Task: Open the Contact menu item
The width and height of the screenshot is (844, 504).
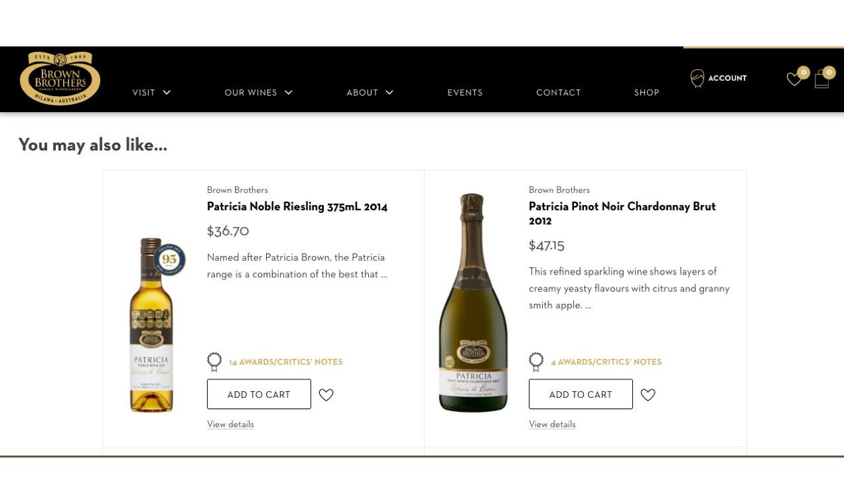Action: (x=559, y=93)
